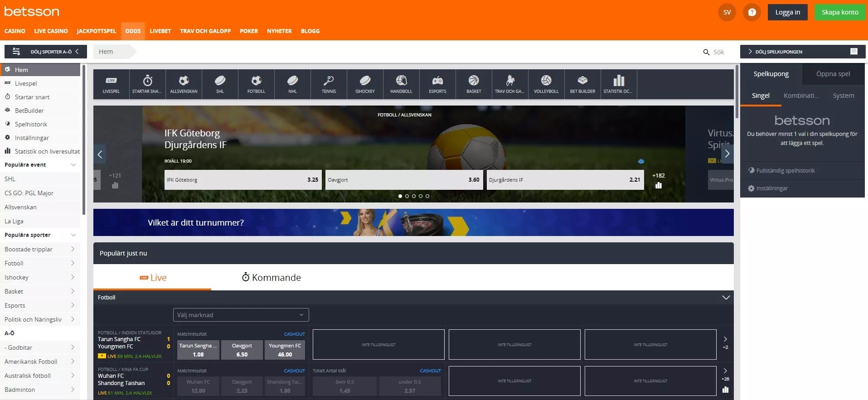
Task: Show next banner slide arrow
Action: coord(727,154)
